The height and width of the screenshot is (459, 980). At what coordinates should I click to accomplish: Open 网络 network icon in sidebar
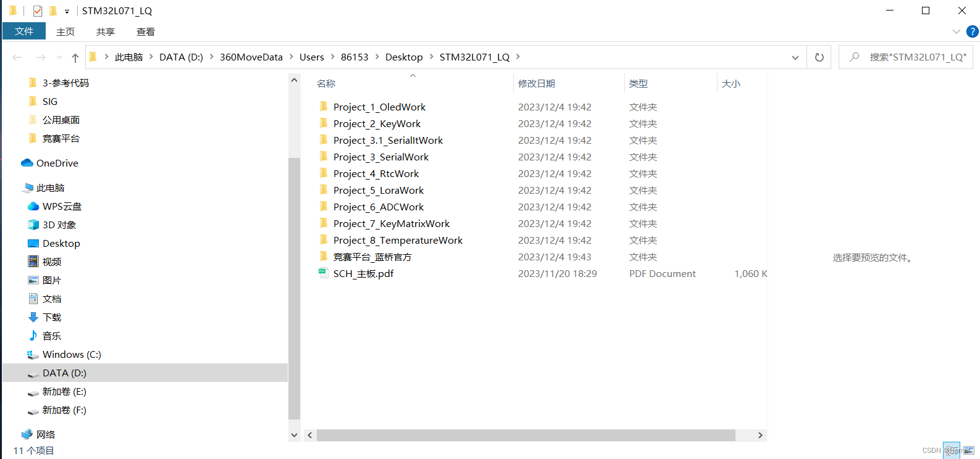point(27,434)
